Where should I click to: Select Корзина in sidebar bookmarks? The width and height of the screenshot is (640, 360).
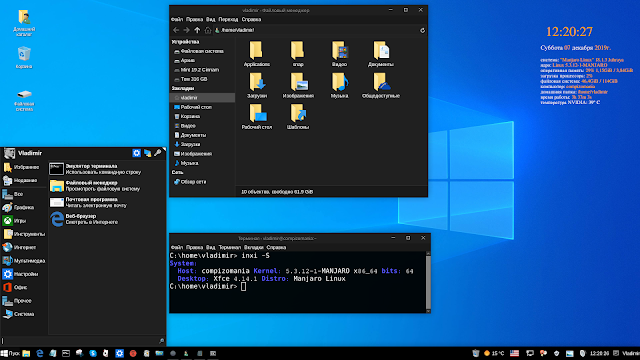202,116
